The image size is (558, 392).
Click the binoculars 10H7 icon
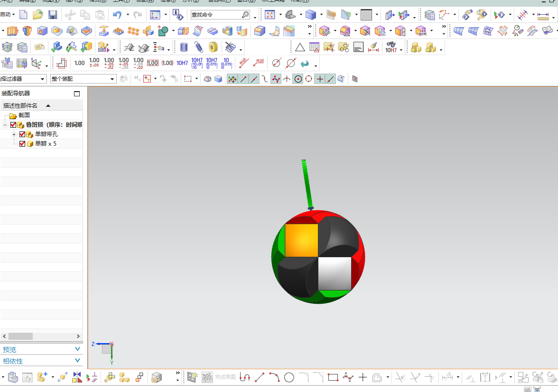coord(391,47)
